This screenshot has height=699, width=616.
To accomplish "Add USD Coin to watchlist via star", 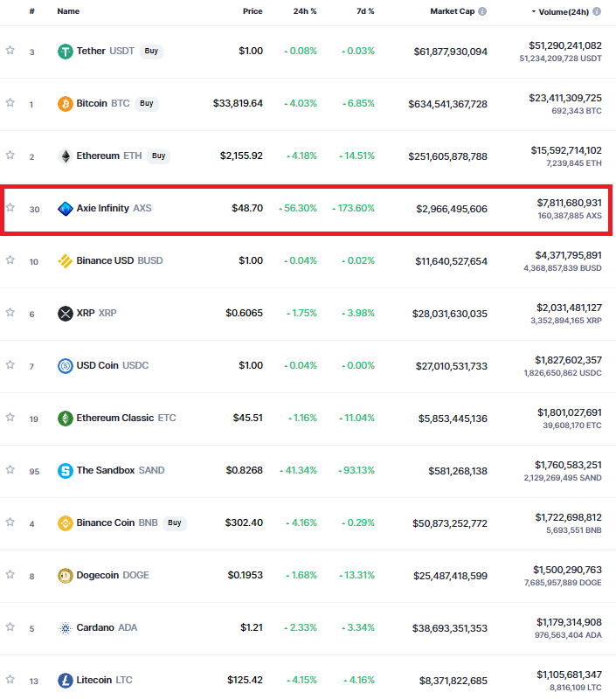I will (x=10, y=364).
